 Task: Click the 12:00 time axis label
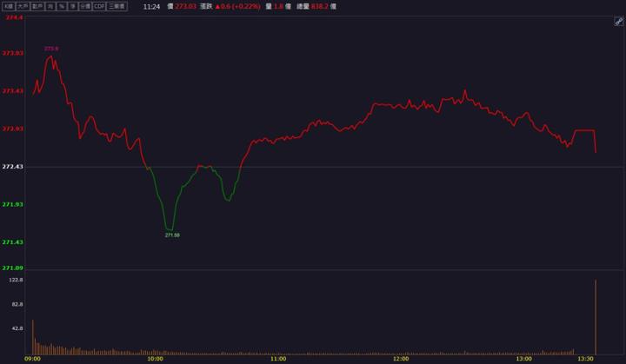[x=401, y=359]
